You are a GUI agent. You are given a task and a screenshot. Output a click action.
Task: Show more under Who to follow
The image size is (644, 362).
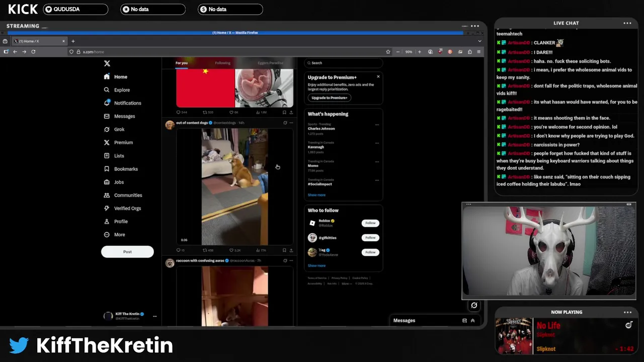point(316,265)
